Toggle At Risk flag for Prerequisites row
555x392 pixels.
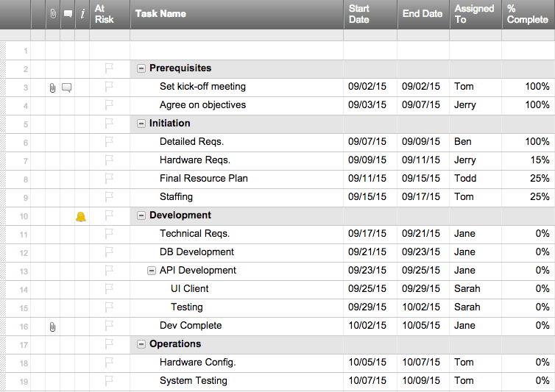[109, 68]
